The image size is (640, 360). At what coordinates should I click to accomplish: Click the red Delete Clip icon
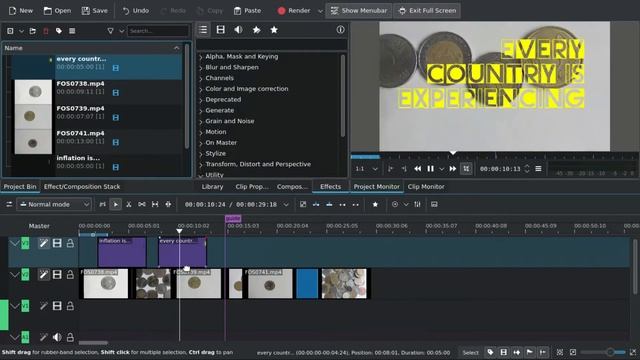point(46,31)
